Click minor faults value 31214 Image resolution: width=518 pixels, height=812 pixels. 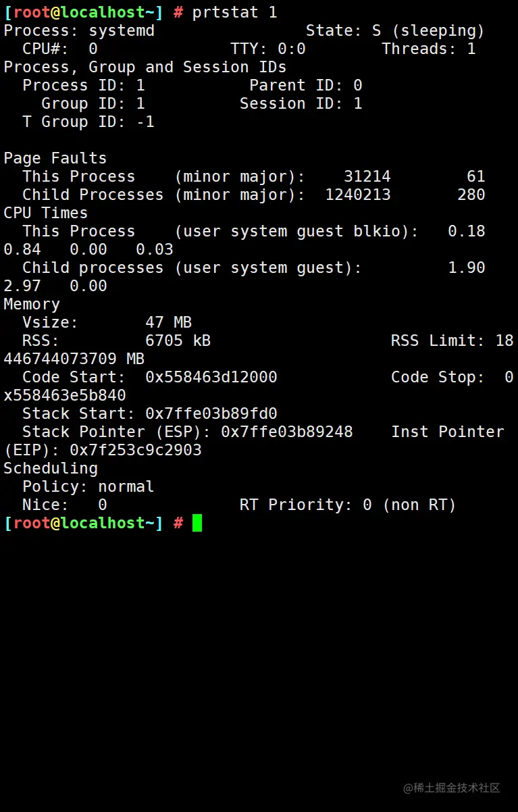367,176
